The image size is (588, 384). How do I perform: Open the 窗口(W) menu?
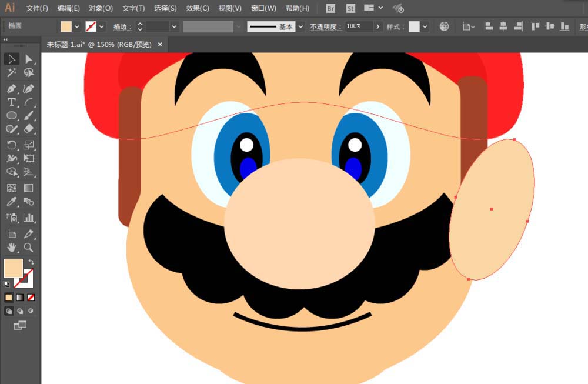point(263,8)
